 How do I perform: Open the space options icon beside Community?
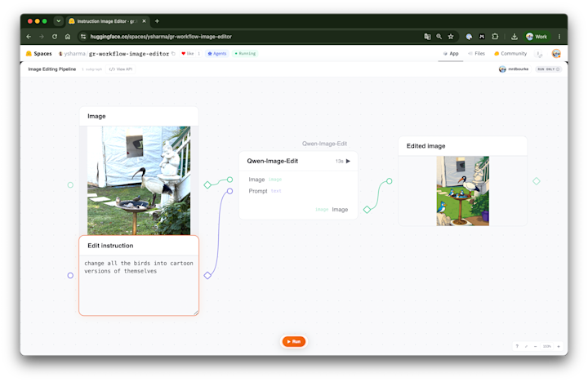[x=539, y=54]
